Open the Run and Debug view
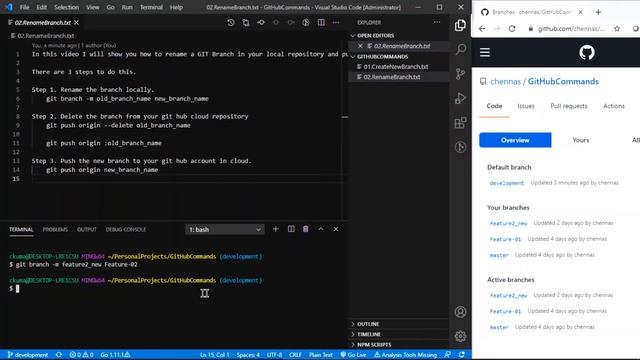This screenshot has width=640, height=360. coord(460,98)
